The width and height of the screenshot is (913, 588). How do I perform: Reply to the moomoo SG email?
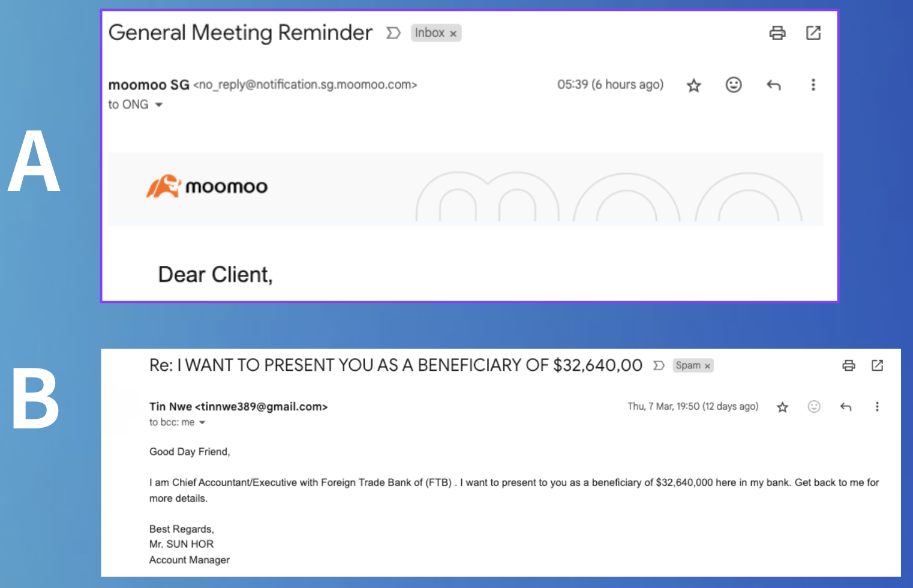point(774,85)
